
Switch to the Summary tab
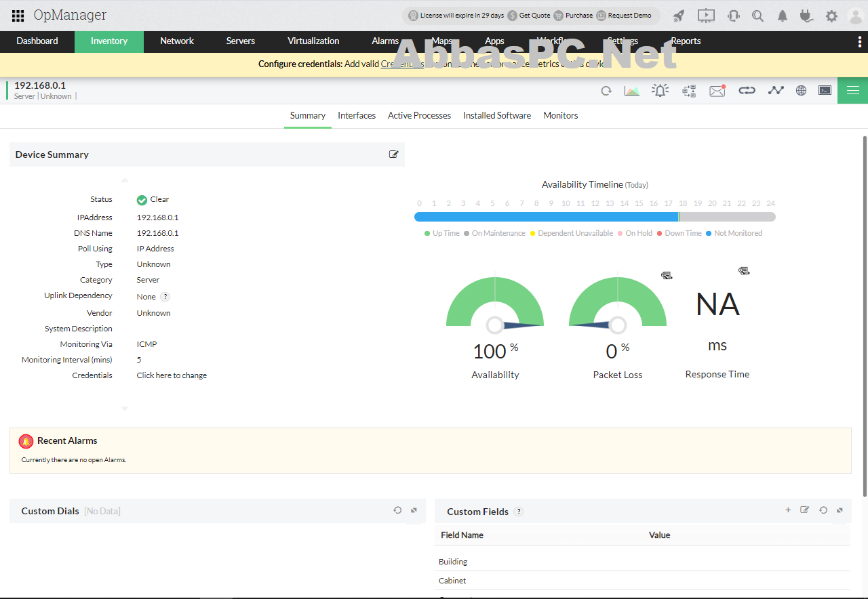pyautogui.click(x=308, y=116)
